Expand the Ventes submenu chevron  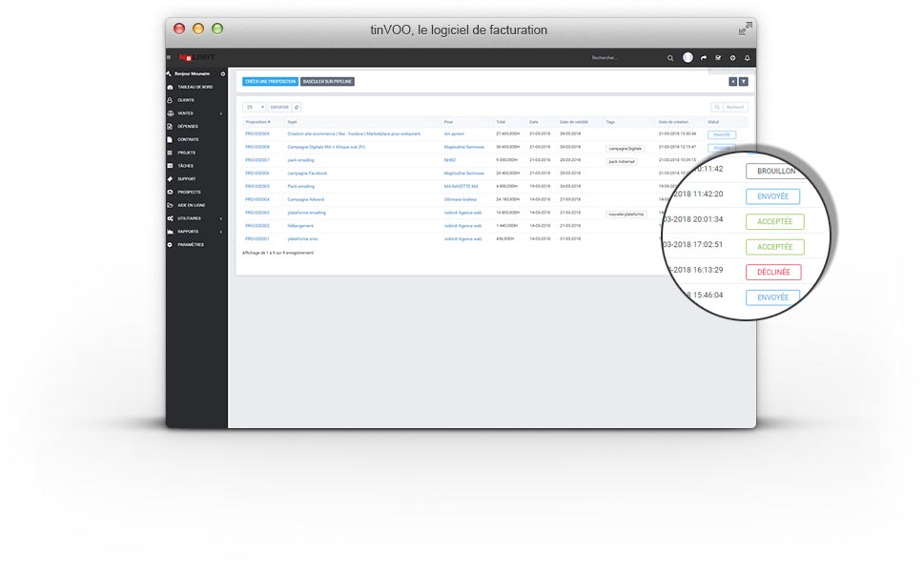click(x=221, y=113)
